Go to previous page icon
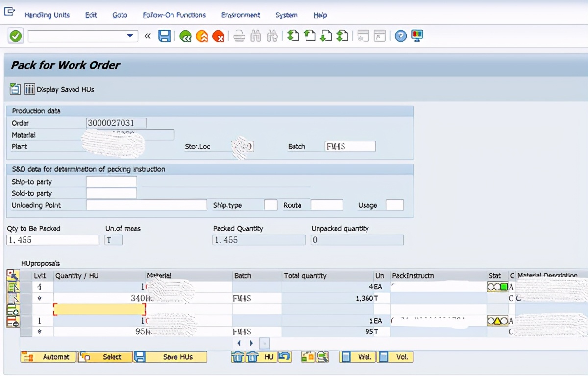 (310, 36)
